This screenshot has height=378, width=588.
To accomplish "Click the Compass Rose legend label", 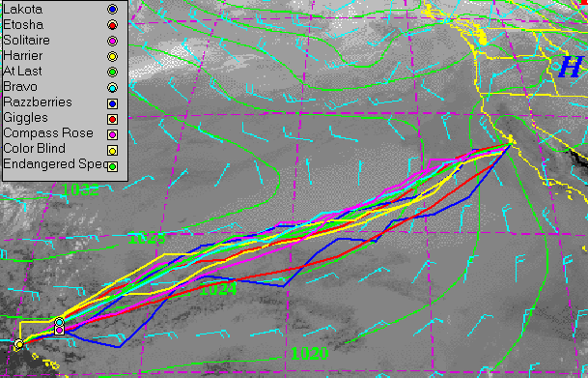I will coord(48,133).
